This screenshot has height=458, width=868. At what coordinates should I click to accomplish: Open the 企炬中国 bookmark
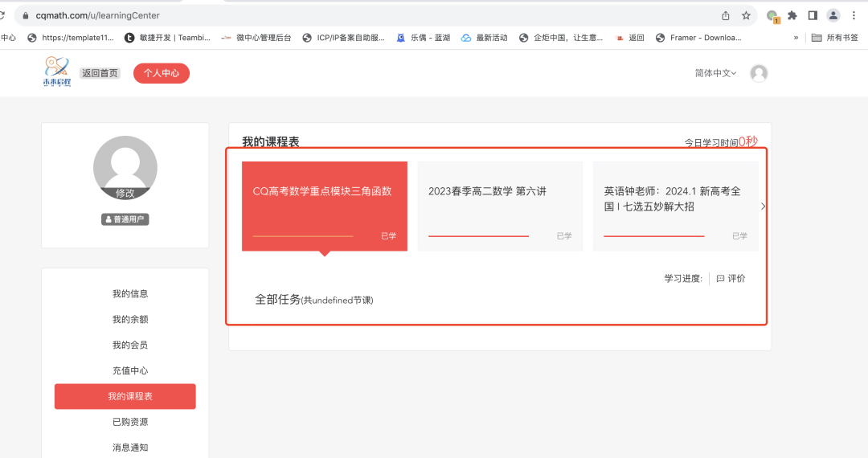click(x=561, y=38)
